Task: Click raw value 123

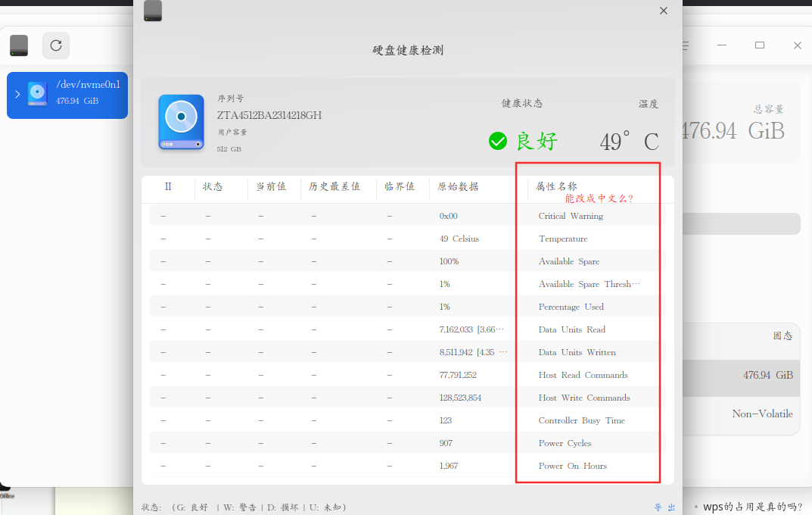Action: coord(446,420)
